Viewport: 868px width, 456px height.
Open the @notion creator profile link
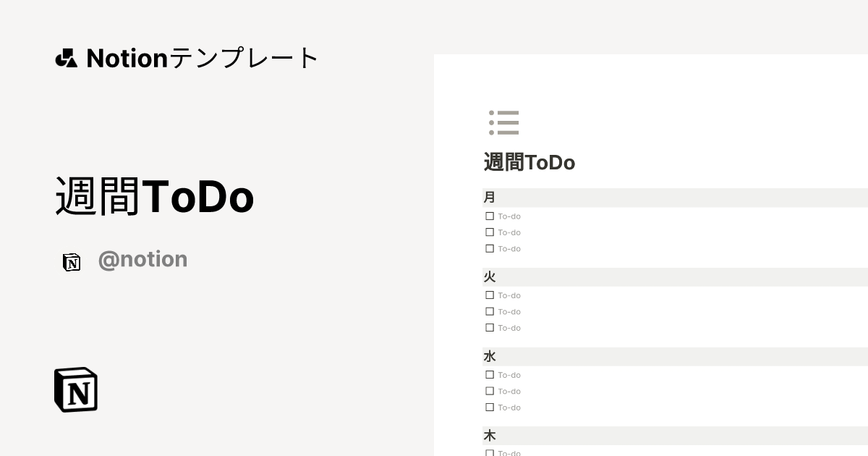[142, 259]
